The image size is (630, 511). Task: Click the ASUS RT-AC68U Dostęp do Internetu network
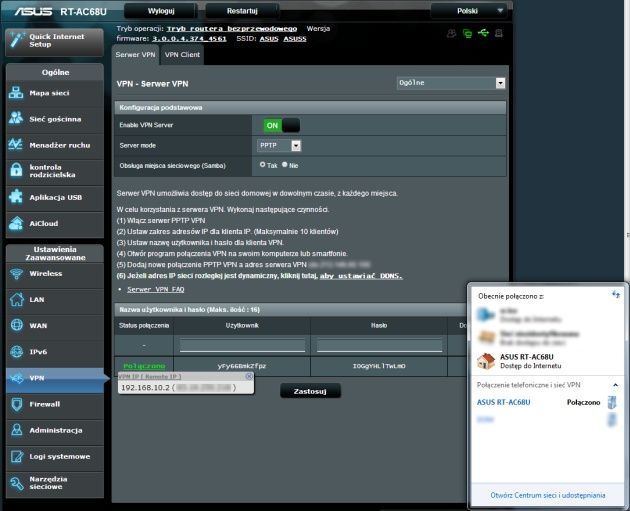[x=530, y=361]
